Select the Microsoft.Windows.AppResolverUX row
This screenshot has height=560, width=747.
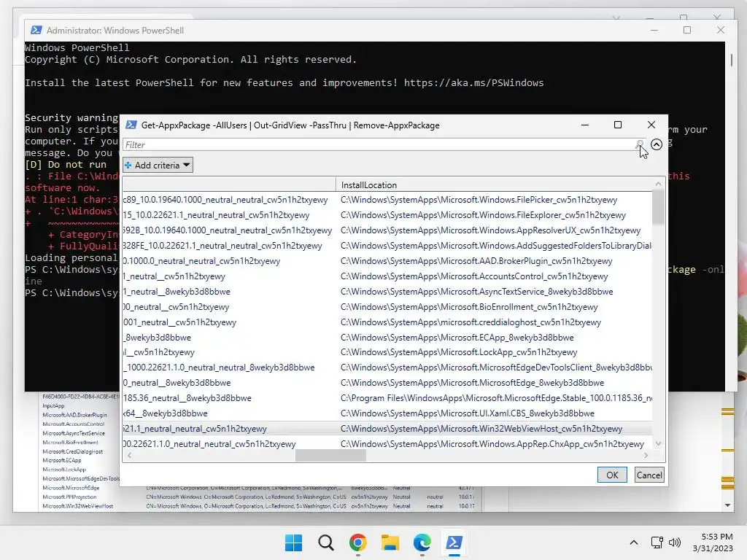[387, 230]
